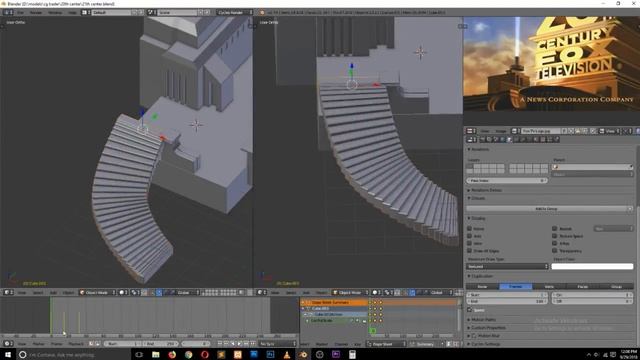Click left viewport pivot point icon
Viewport: 640px width, 360px height.
(135, 292)
